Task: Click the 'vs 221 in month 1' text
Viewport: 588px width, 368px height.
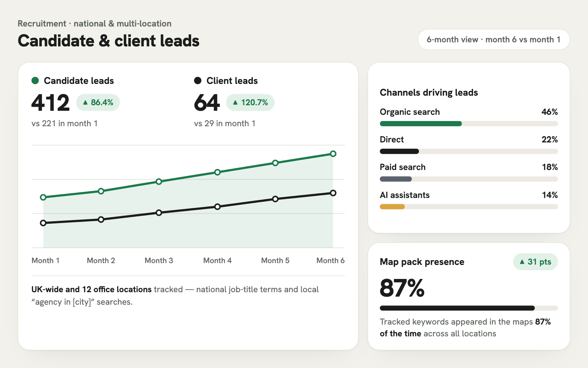Action: [x=65, y=124]
